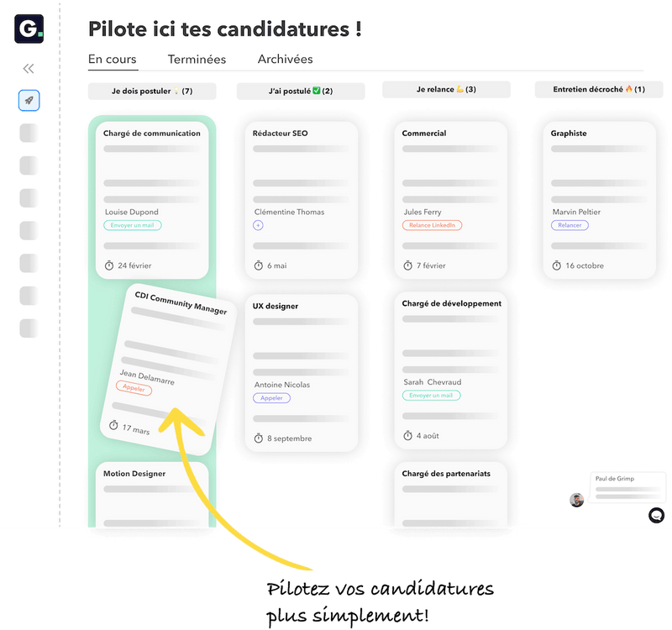Click Appeler tag under Antoine Nicolas
The image size is (672, 630).
[x=271, y=398]
